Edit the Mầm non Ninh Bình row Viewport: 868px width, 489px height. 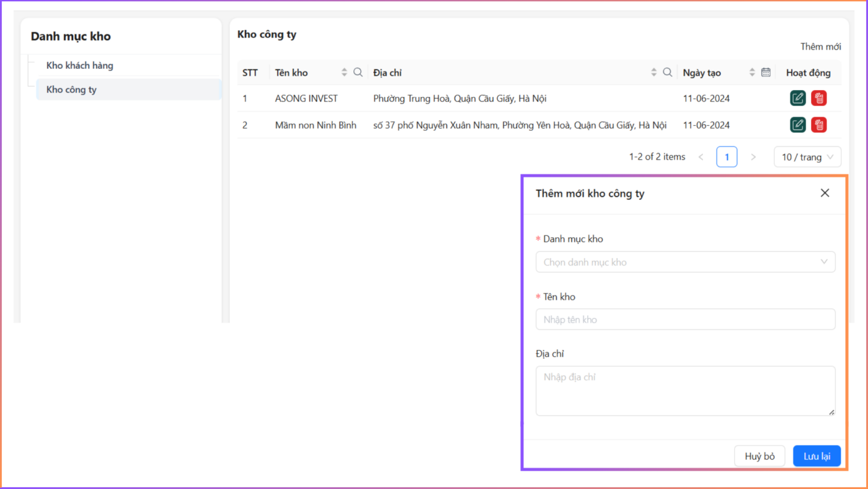[798, 125]
